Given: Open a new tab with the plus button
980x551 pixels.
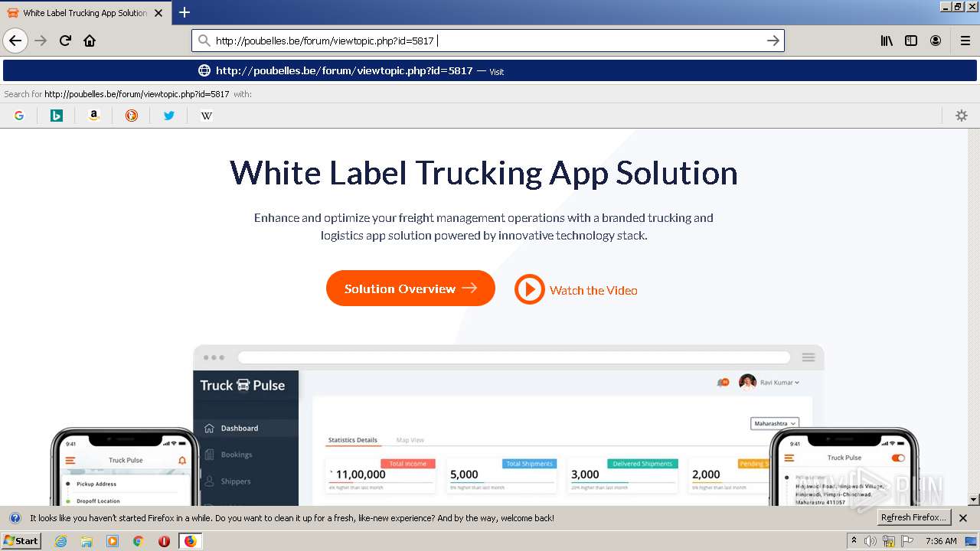Looking at the screenshot, I should (x=185, y=12).
